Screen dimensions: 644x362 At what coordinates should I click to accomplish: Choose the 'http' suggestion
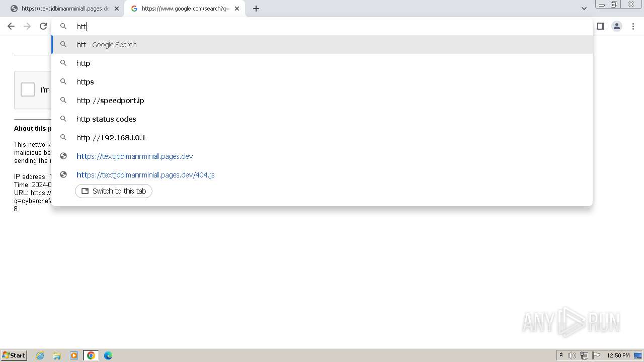pyautogui.click(x=322, y=63)
